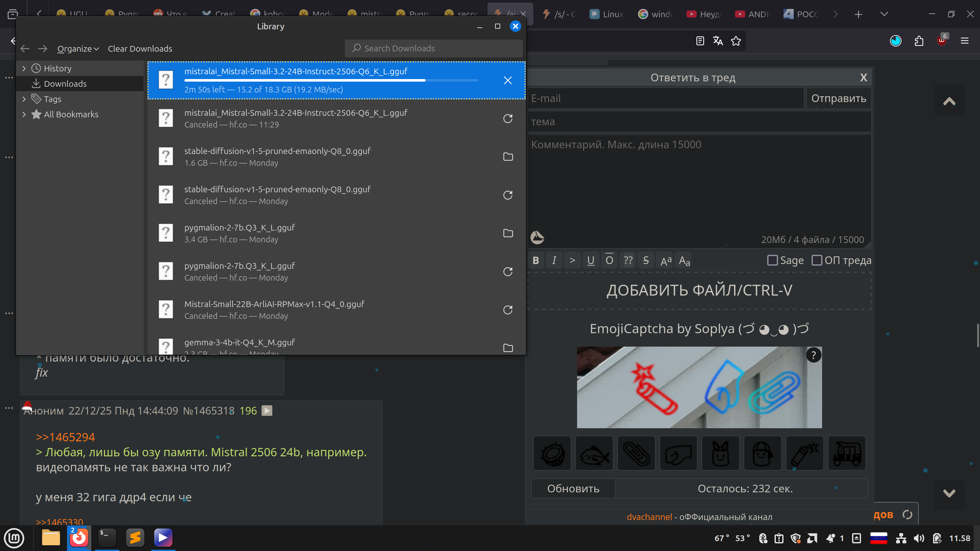Enable the Sage checkbox
The height and width of the screenshot is (551, 980).
point(772,261)
